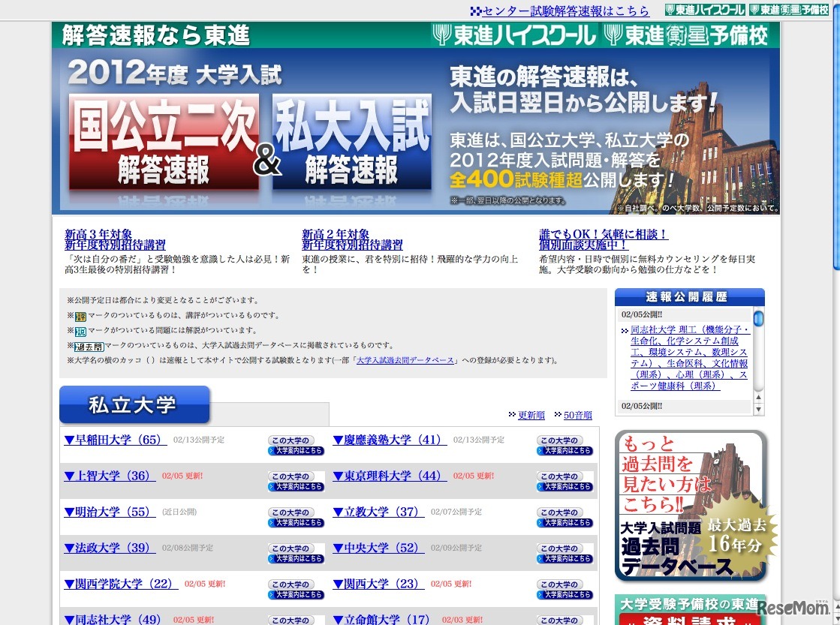840x625 pixels.
Task: Open university guide button for 中央大学
Action: 565,554
